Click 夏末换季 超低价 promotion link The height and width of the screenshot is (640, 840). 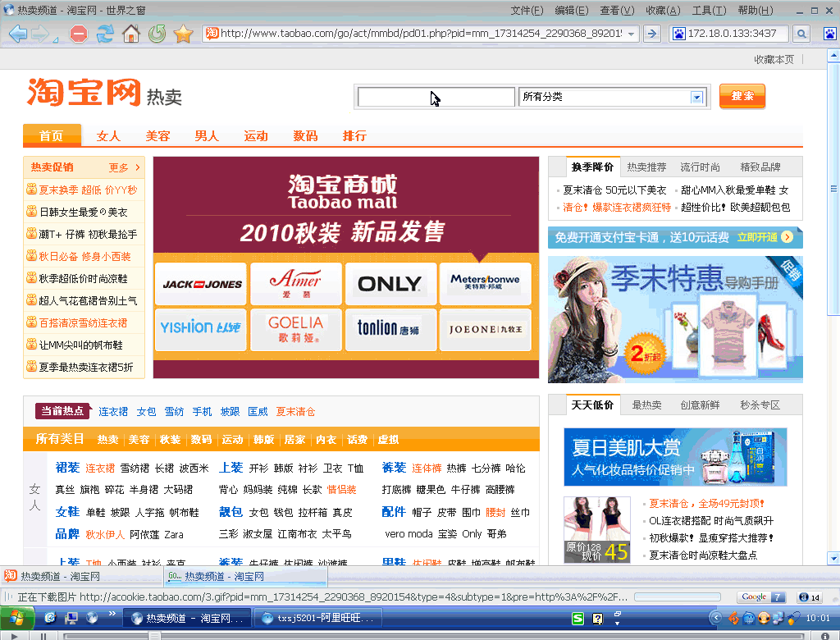point(87,190)
